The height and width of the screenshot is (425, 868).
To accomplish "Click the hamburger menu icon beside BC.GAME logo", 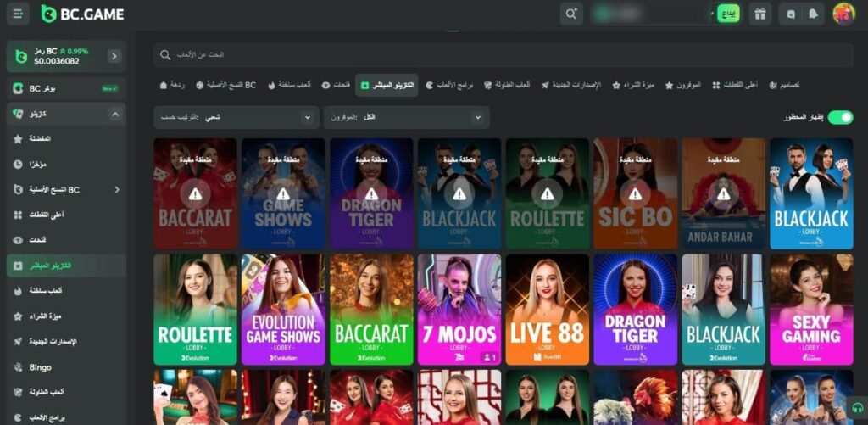I will 18,14.
